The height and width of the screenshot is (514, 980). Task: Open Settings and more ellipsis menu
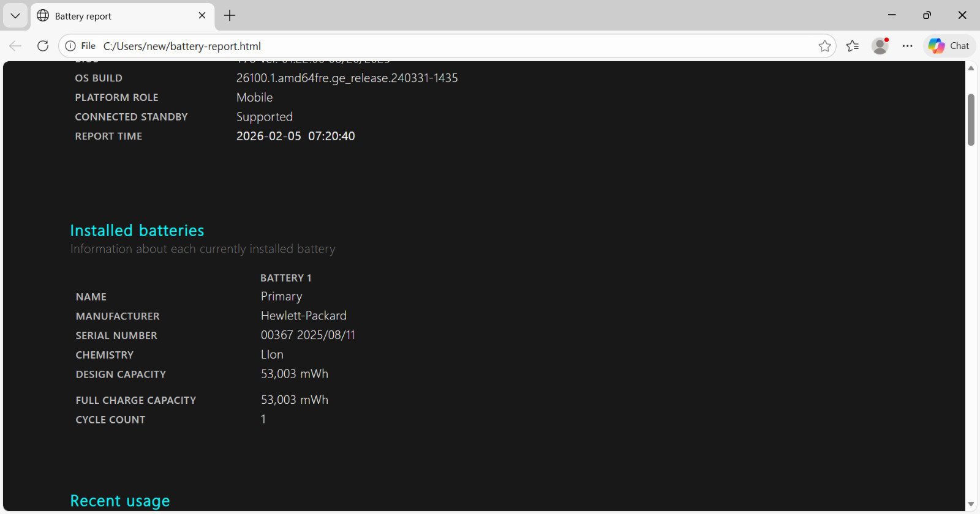click(x=908, y=46)
